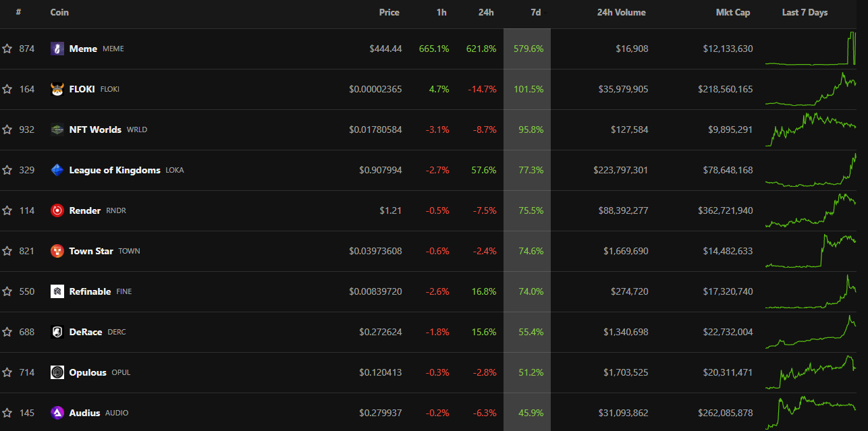
Task: View NFT Worlds 7-day sparkline
Action: [x=811, y=130]
